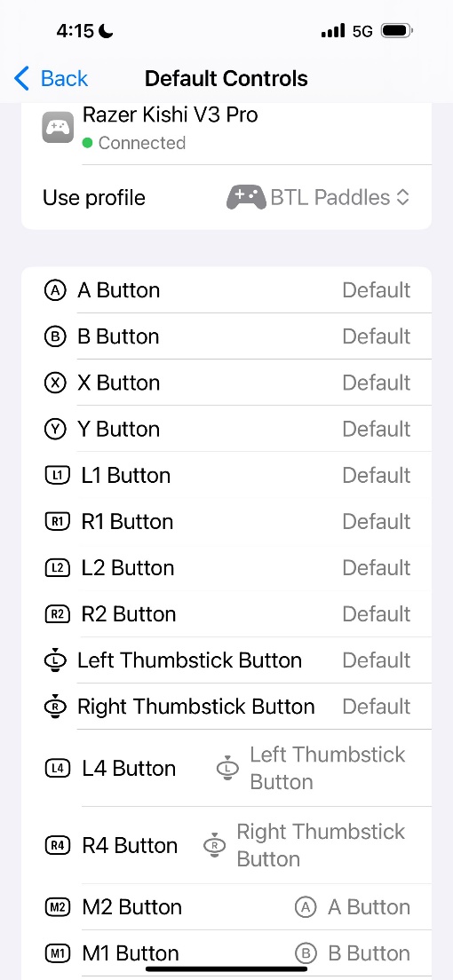
Task: Select the L2 Button Default value
Action: (376, 568)
